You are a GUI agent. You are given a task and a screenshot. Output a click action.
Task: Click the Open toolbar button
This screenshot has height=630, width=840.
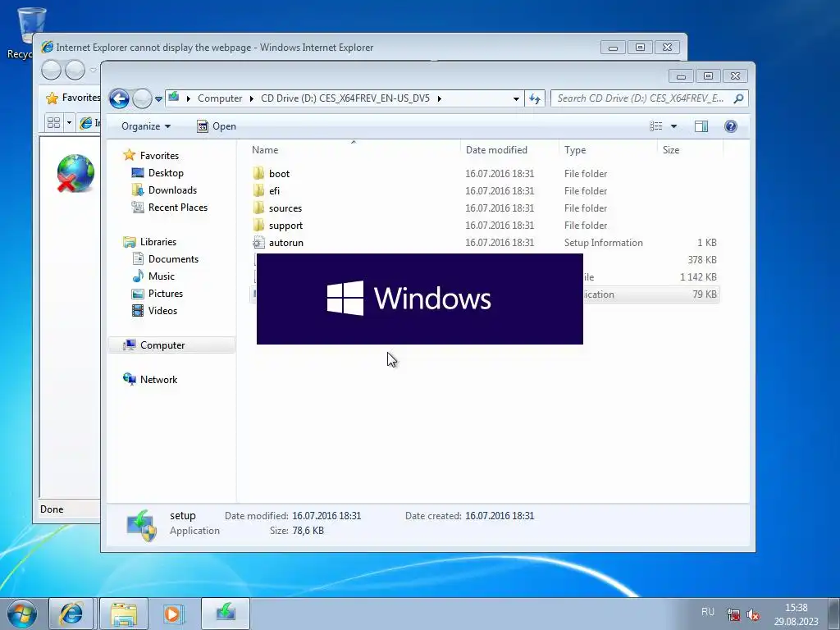(x=217, y=126)
